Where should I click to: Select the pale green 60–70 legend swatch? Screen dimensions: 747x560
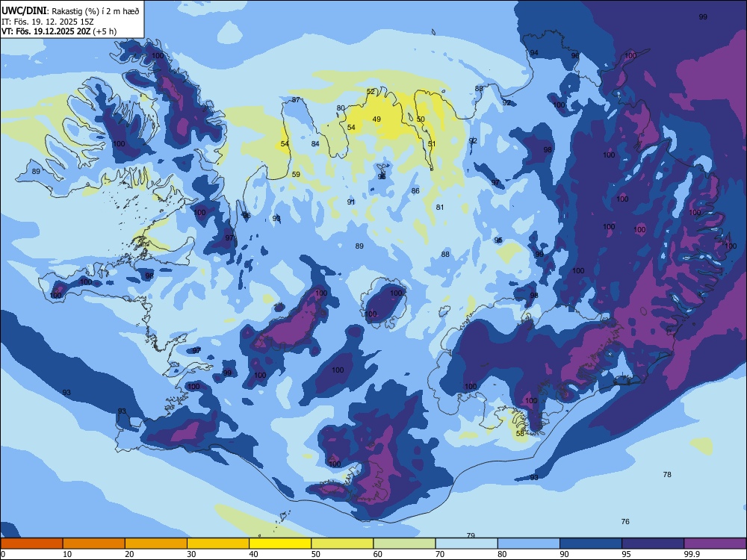[404, 544]
